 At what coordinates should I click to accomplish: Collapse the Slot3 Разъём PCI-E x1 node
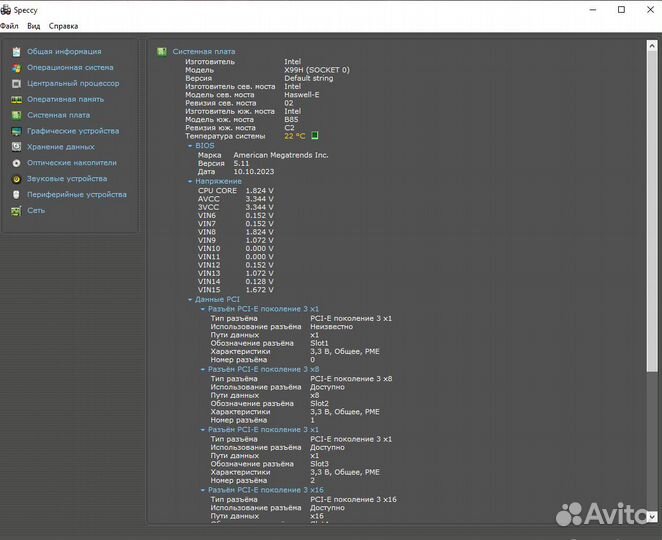click(x=203, y=430)
